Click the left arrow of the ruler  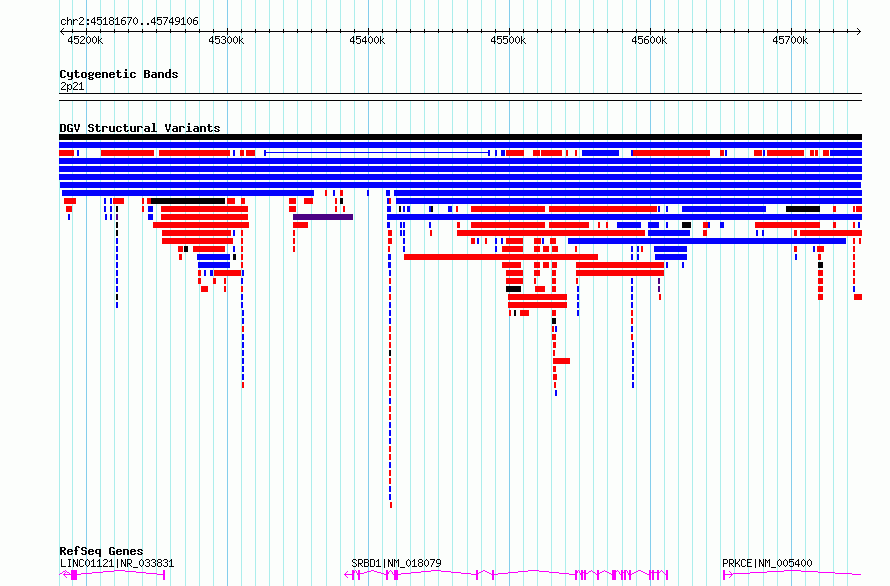[x=62, y=32]
